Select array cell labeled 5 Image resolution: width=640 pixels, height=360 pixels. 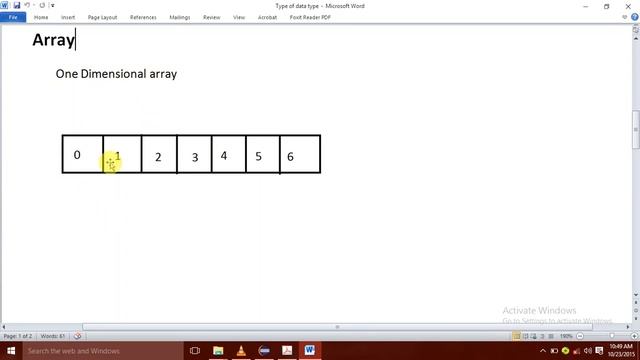tap(263, 154)
